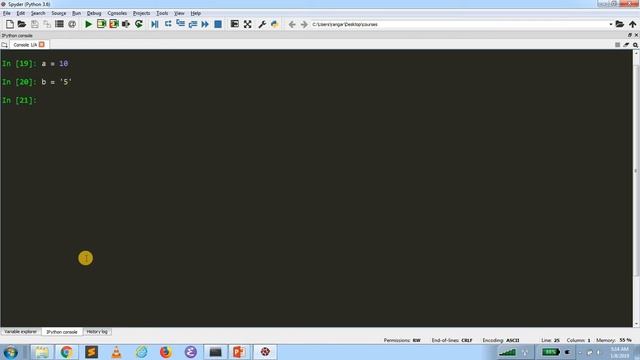Open the Help menu

click(x=196, y=13)
